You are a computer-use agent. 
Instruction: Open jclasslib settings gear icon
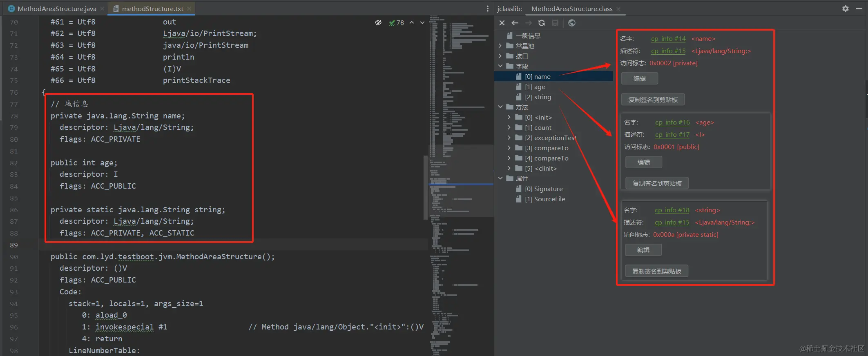(846, 9)
